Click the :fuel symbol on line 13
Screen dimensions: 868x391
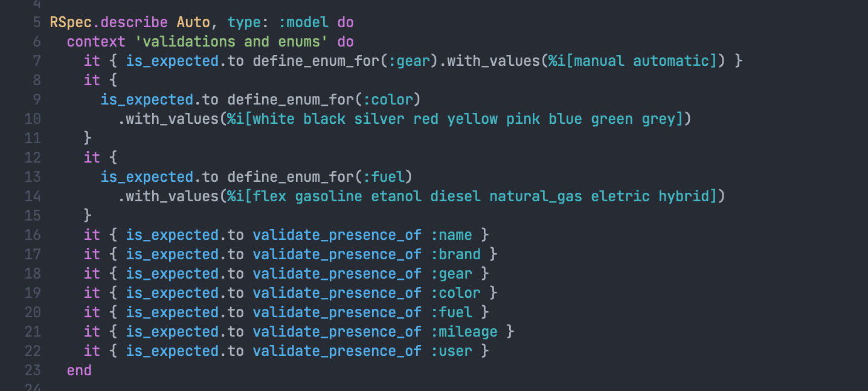[384, 177]
